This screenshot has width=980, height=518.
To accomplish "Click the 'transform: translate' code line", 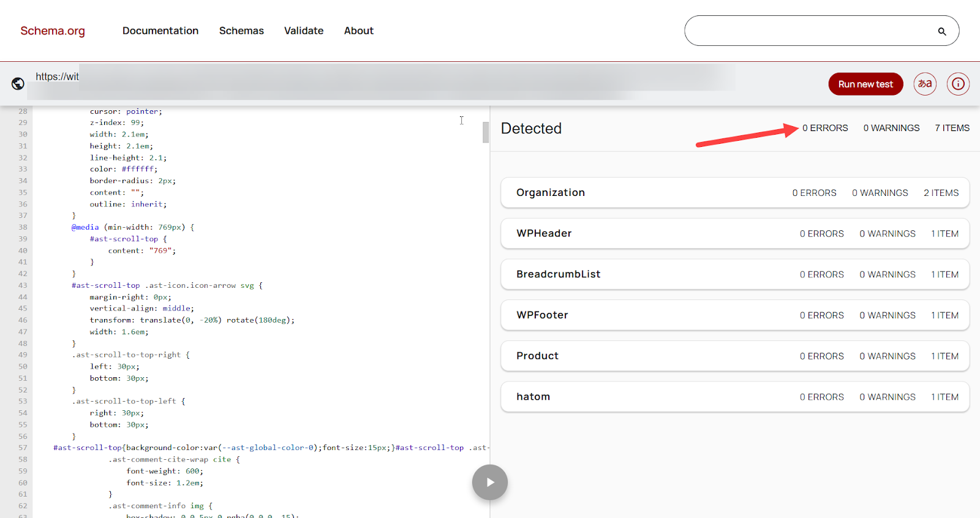I will (192, 320).
